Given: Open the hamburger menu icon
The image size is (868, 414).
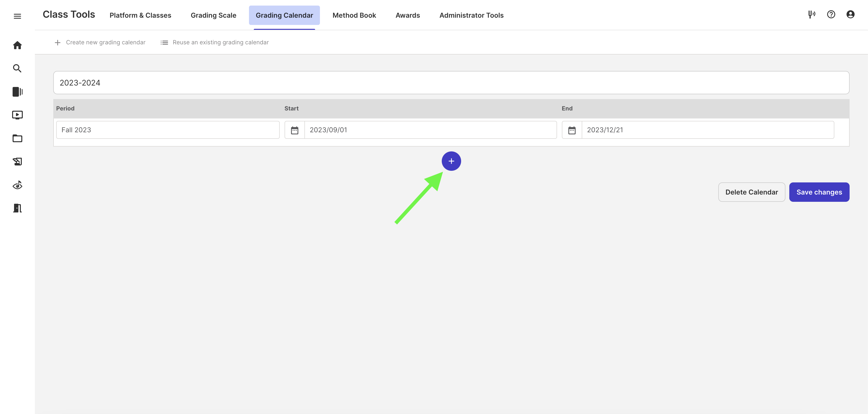Looking at the screenshot, I should pyautogui.click(x=17, y=16).
